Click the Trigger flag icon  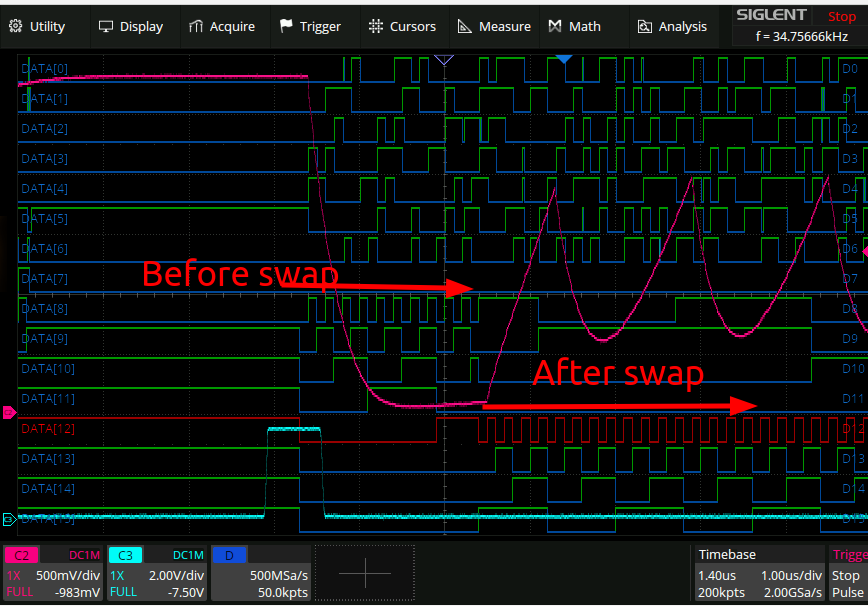[286, 27]
